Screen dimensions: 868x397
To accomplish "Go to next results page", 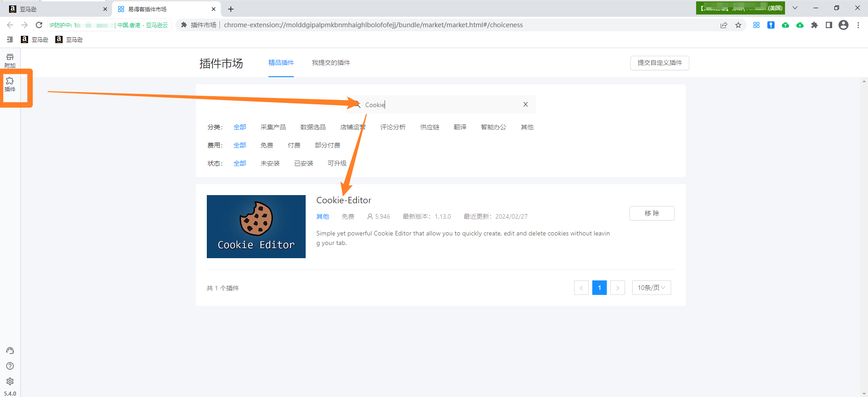I will coord(618,288).
